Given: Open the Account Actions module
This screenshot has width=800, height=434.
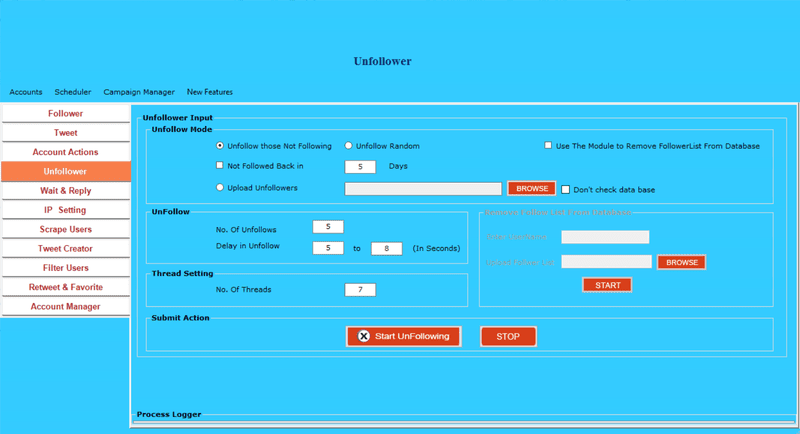Looking at the screenshot, I should point(66,152).
